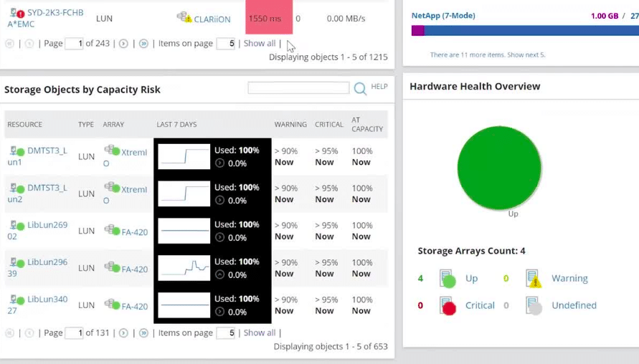Click the RESOURCE column header
The image size is (639, 364).
coord(25,124)
